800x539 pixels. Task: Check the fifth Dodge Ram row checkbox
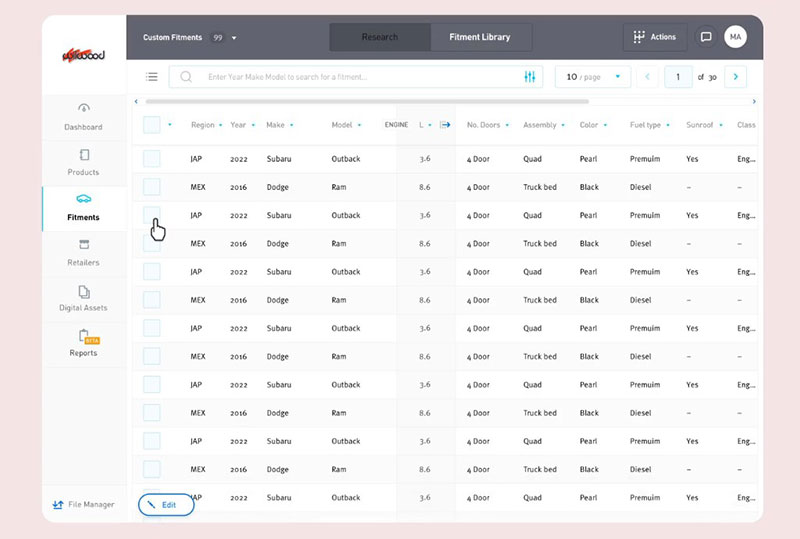(x=152, y=412)
